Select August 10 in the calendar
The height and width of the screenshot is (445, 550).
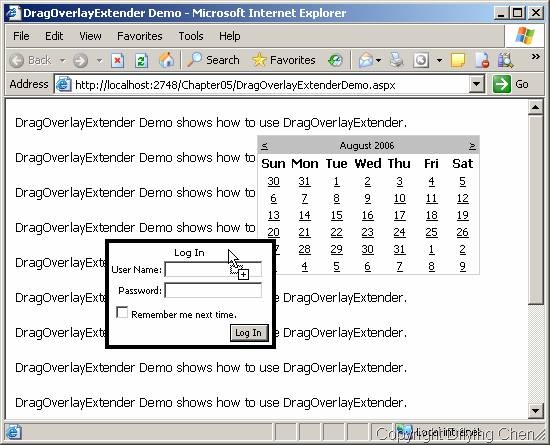click(400, 198)
